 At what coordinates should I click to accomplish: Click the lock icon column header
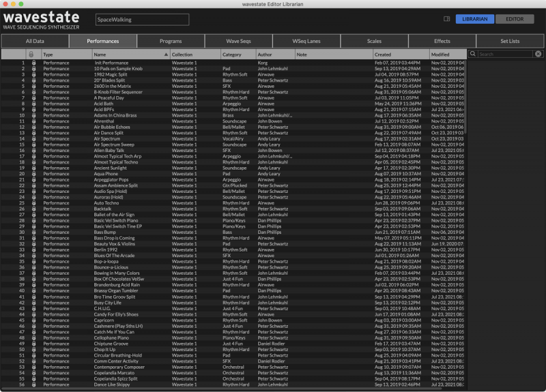32,54
